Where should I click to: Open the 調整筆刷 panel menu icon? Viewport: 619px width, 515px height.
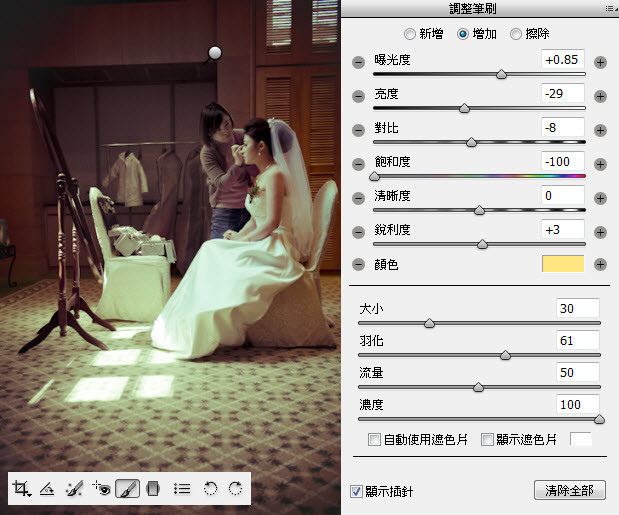coord(611,8)
